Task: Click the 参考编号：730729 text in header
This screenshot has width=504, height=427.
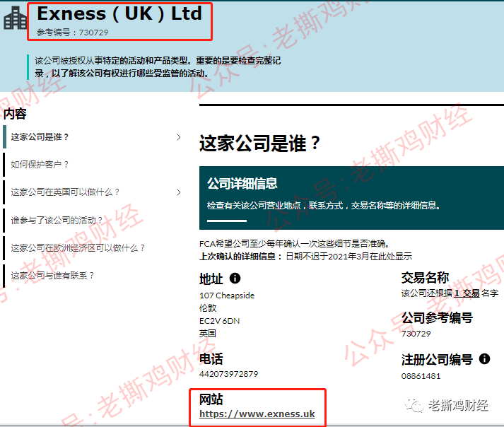Action: tap(72, 33)
